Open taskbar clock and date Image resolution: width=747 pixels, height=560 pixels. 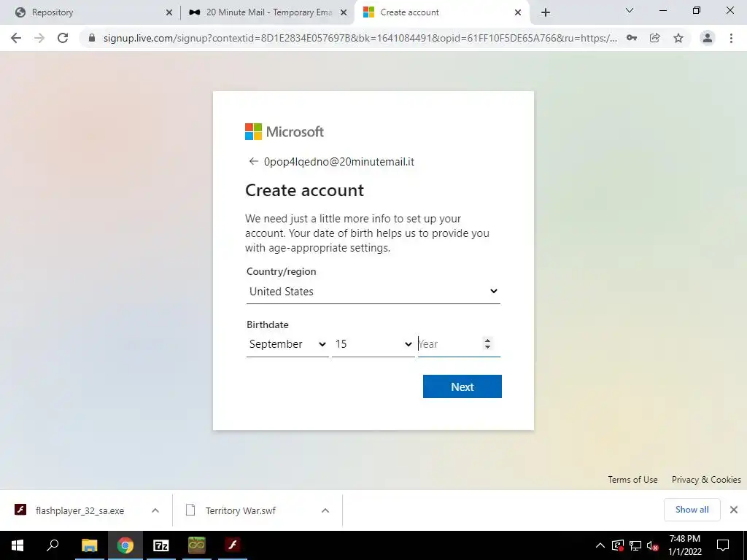(x=684, y=545)
